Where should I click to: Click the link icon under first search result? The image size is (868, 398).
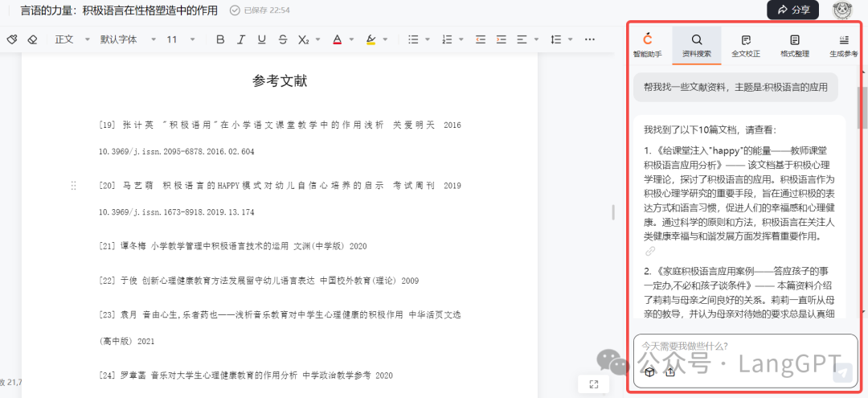[650, 252]
